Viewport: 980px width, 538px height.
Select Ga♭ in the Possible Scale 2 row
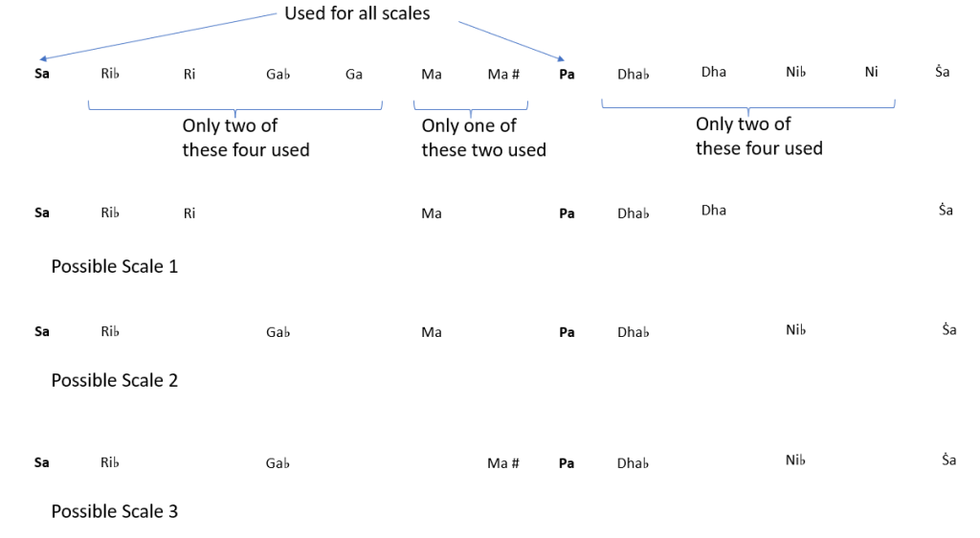click(x=278, y=332)
